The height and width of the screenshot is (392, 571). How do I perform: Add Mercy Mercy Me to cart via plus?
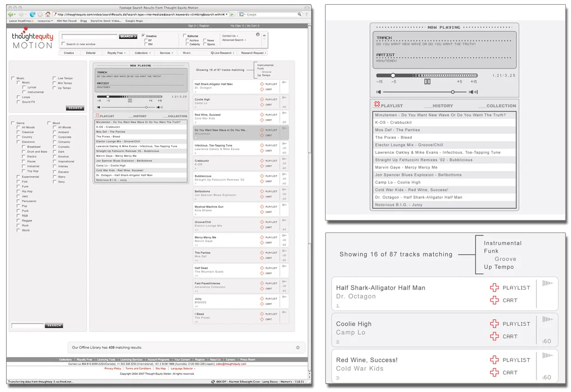click(262, 243)
